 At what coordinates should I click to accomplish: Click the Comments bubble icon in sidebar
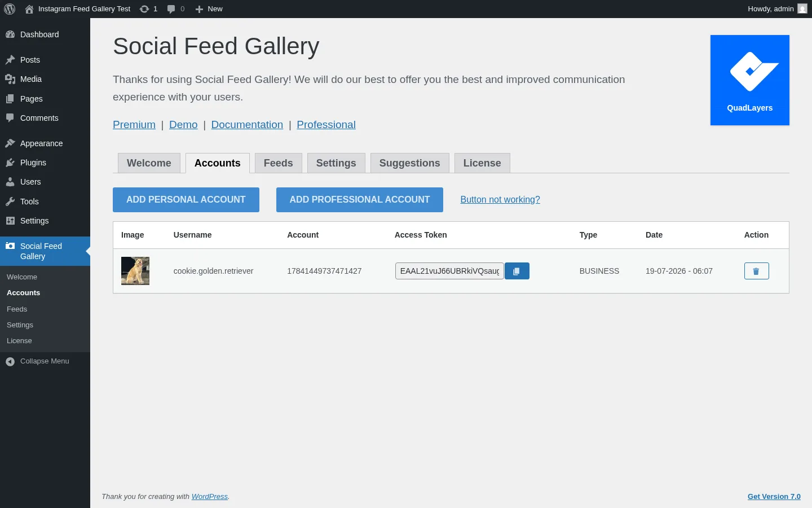[10, 118]
